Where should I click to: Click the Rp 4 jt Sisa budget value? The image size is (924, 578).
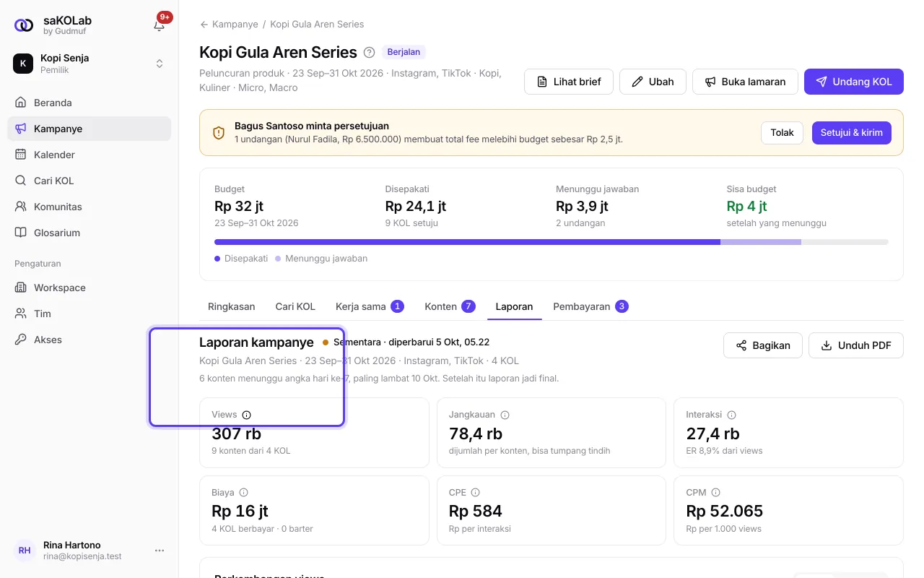[746, 206]
